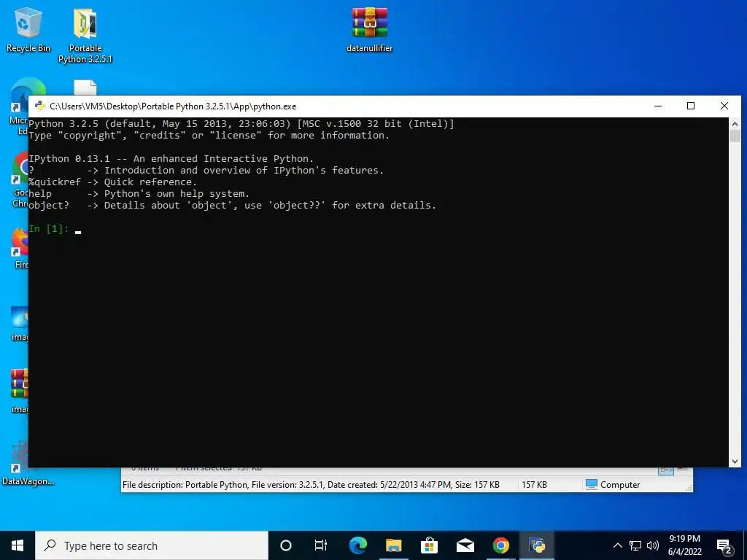Image resolution: width=747 pixels, height=560 pixels.
Task: Click the Python icon in console title bar
Action: coord(41,106)
